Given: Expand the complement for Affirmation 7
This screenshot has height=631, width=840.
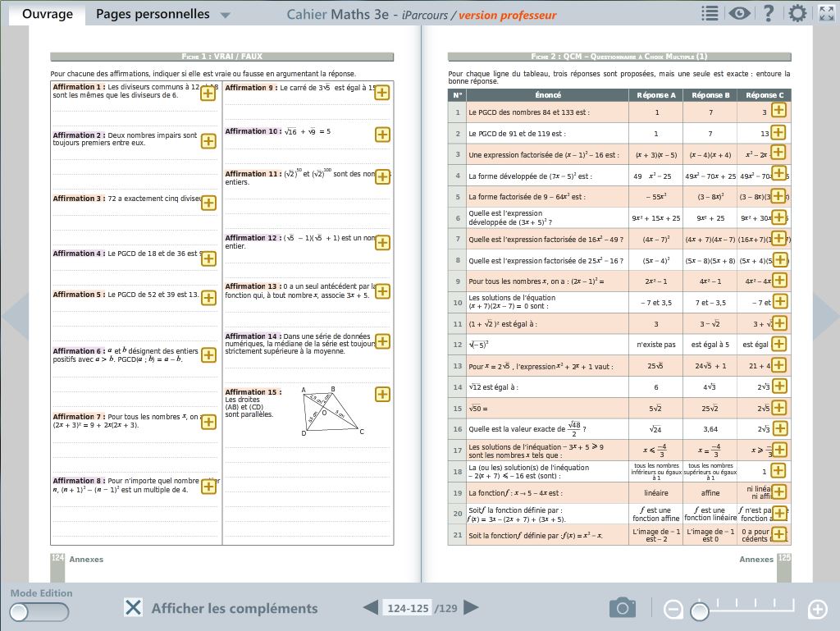Looking at the screenshot, I should [x=208, y=422].
